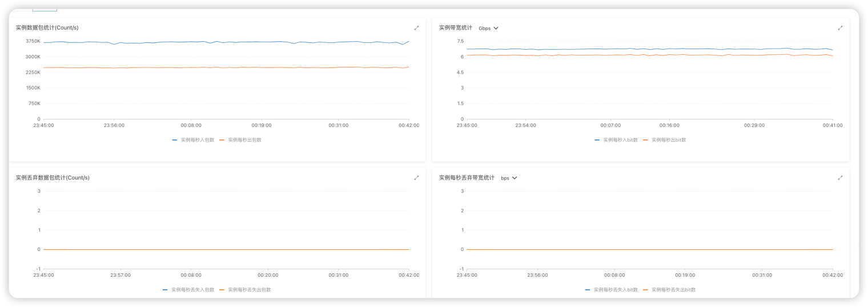This screenshot has width=868, height=307.
Task: Click the 23:57:00 time label
Action: coord(120,275)
